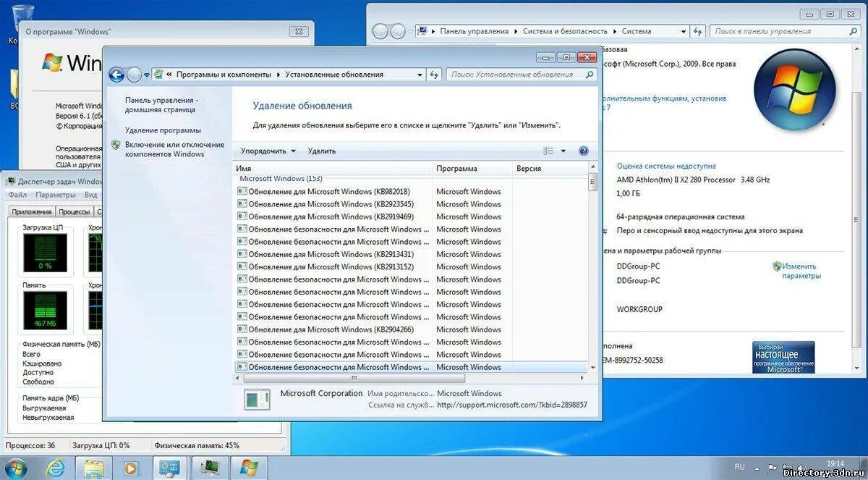The width and height of the screenshot is (868, 480).
Task: Open Windows Media Player taskbar icon
Action: pos(131,468)
